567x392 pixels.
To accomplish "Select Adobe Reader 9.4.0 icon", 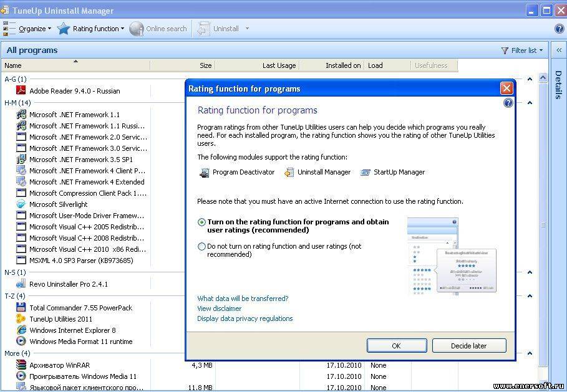I will click(21, 90).
